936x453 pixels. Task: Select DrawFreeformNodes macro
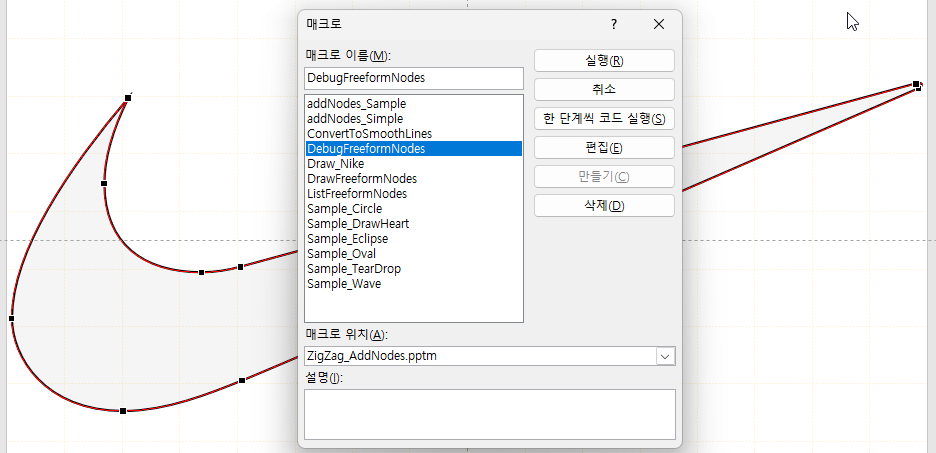coord(414,178)
